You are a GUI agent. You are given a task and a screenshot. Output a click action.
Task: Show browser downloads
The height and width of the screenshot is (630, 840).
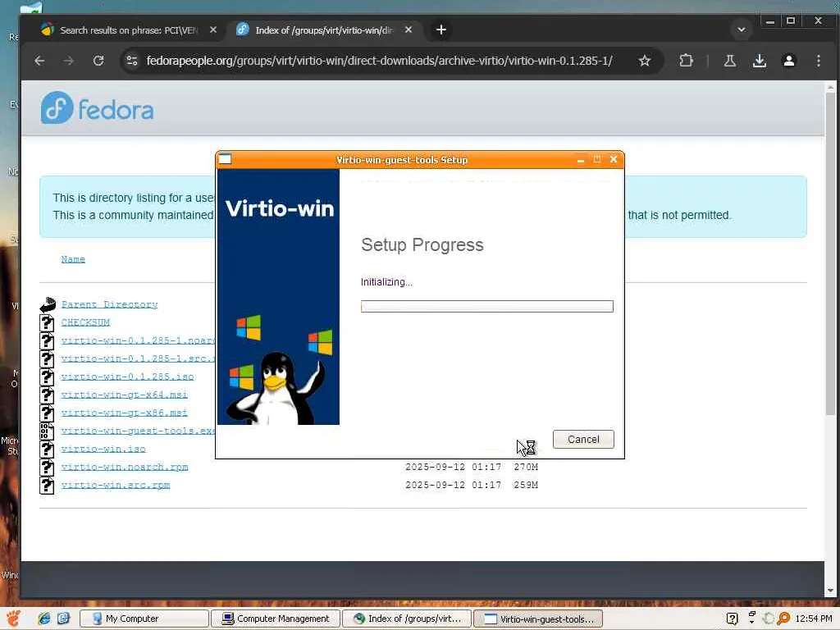coord(759,61)
